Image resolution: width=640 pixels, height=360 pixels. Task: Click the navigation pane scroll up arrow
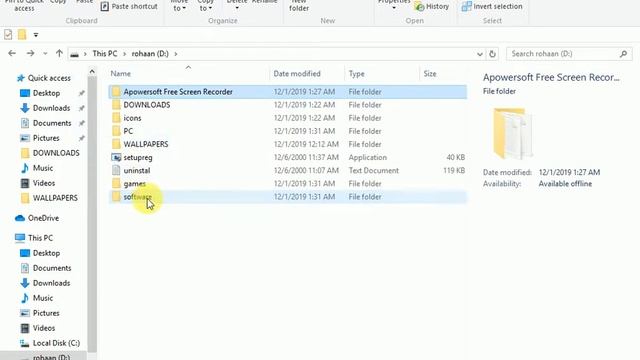(x=92, y=72)
